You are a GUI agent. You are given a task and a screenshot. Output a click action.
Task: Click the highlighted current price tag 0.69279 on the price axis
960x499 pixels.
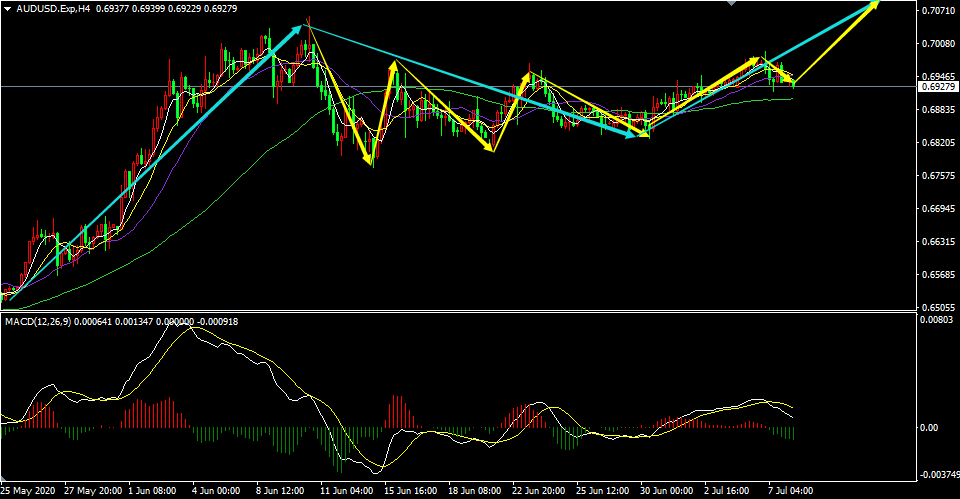tap(938, 87)
